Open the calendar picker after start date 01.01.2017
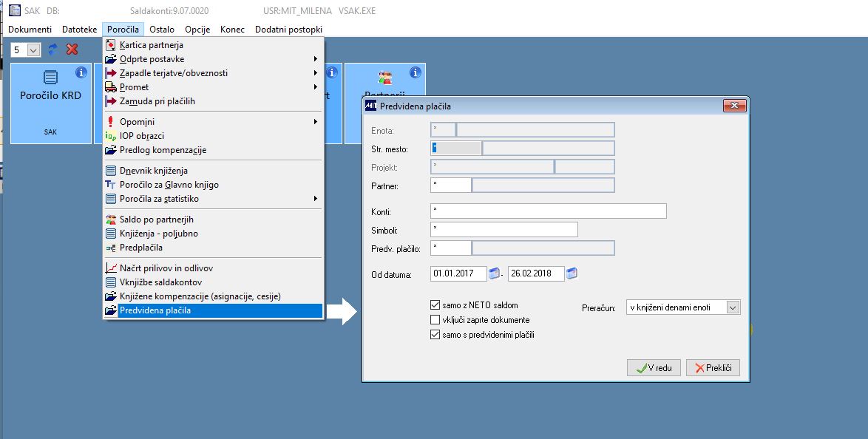868x439 pixels. 494,273
